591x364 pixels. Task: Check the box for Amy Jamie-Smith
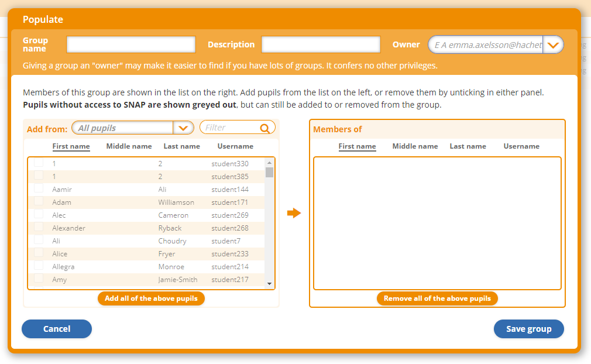click(39, 279)
